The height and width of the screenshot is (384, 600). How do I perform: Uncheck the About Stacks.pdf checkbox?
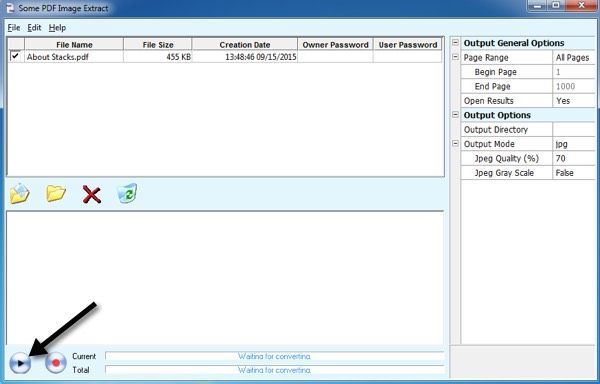click(15, 56)
